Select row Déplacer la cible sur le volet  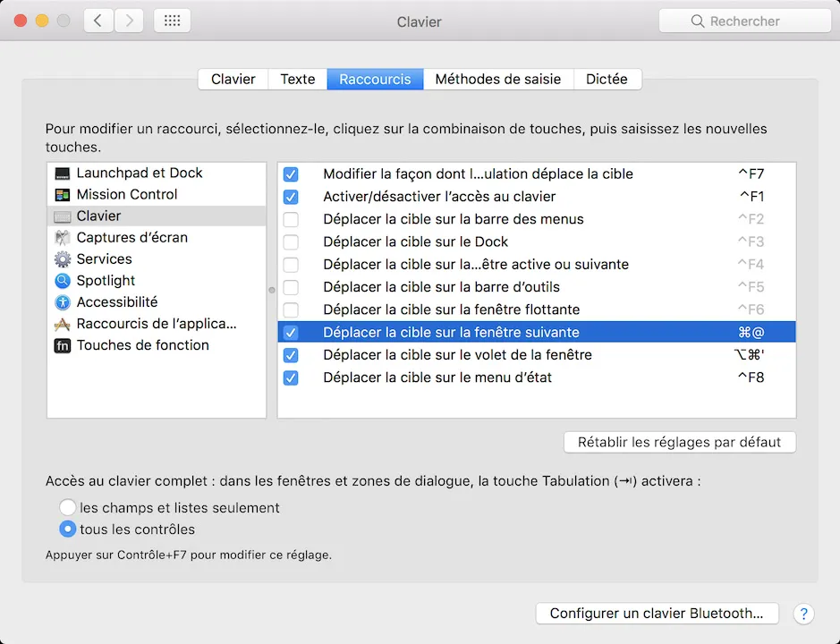coord(537,355)
